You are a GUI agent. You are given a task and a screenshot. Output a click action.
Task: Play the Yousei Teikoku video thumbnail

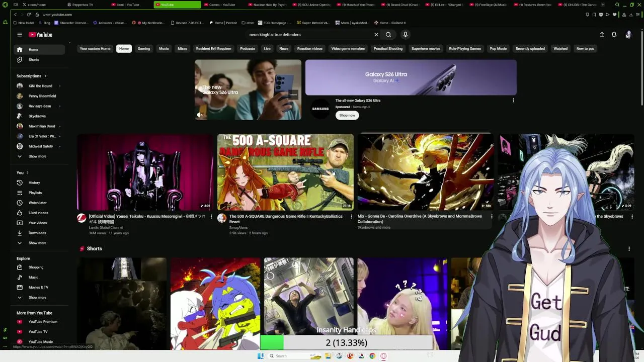145,172
